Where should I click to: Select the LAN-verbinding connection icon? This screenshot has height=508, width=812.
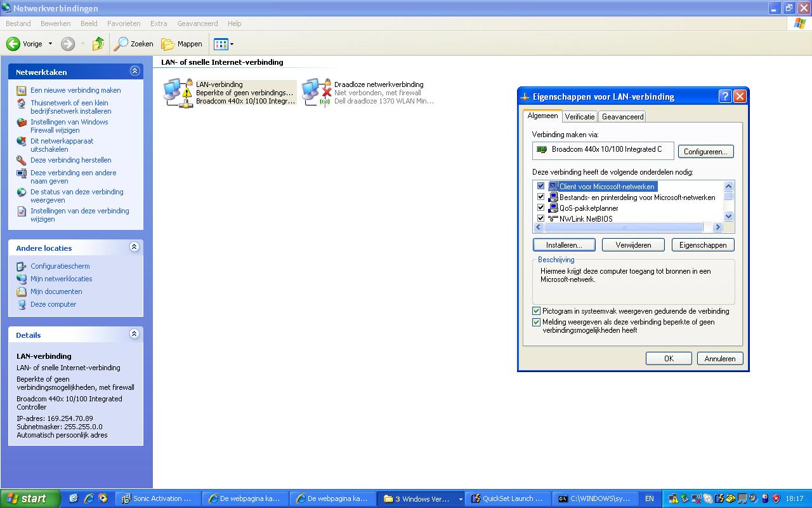(x=178, y=93)
